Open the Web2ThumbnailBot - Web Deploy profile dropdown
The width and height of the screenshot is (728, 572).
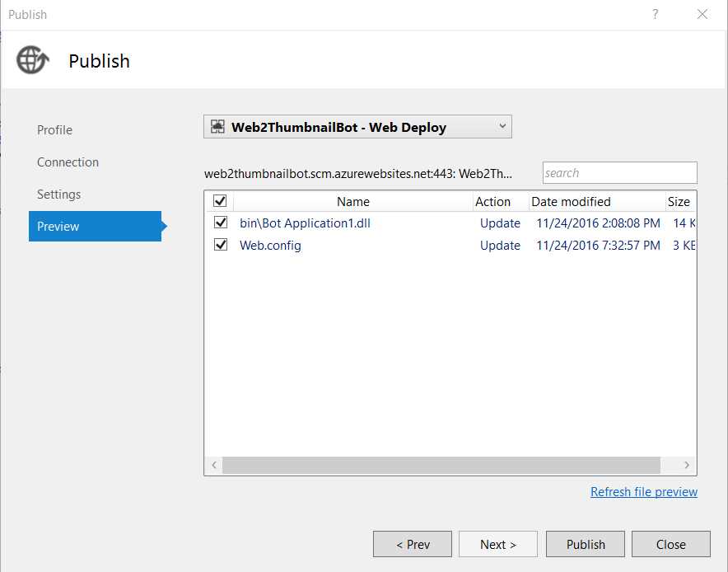tap(357, 127)
